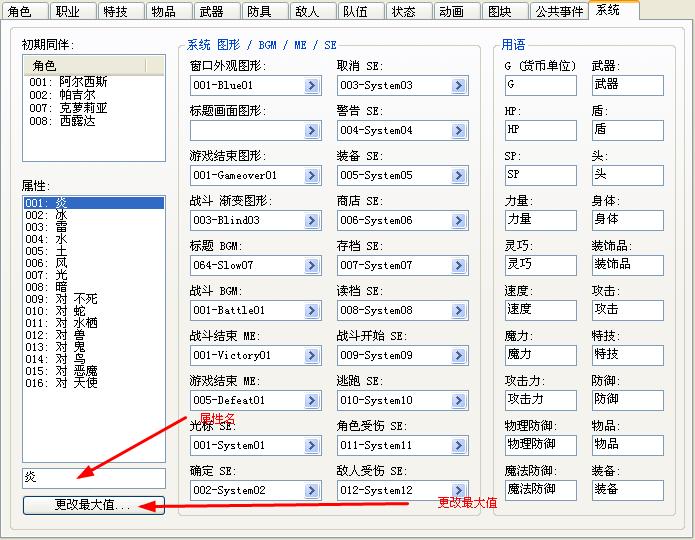Screen dimensions: 695x540
Task: Edit the 灵巧 term field
Action: (x=541, y=265)
